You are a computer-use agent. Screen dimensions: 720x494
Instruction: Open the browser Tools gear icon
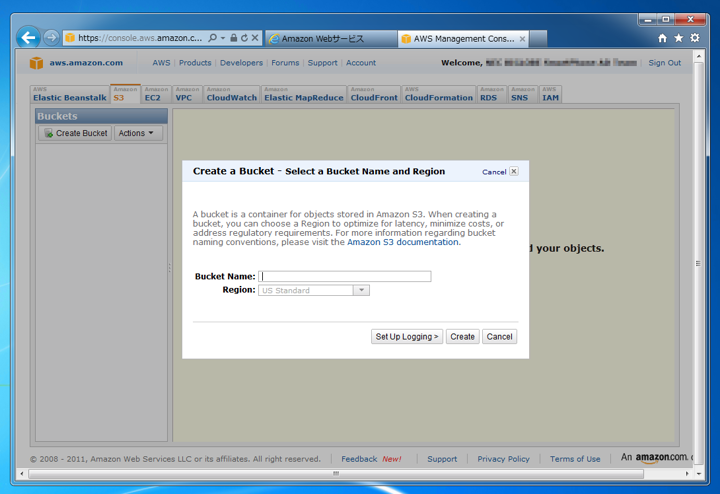[x=695, y=38]
